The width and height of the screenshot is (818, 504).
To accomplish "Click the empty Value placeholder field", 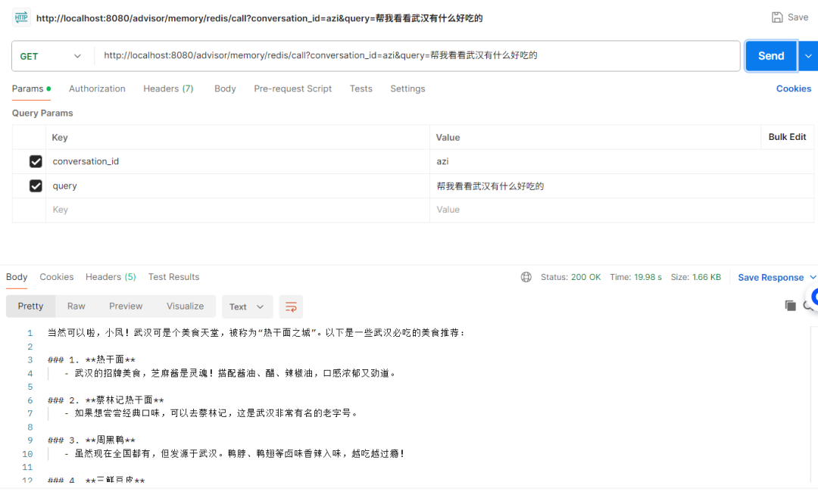I will click(x=621, y=210).
